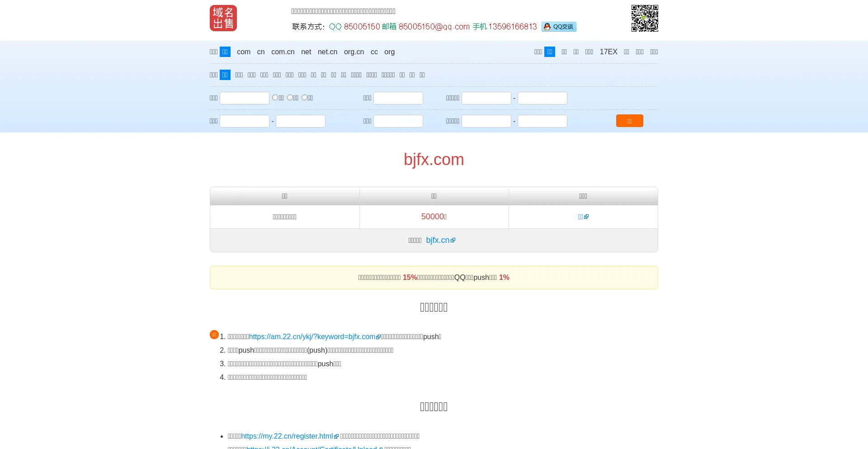
Task: Select the last radio button of three
Action: 304,98
